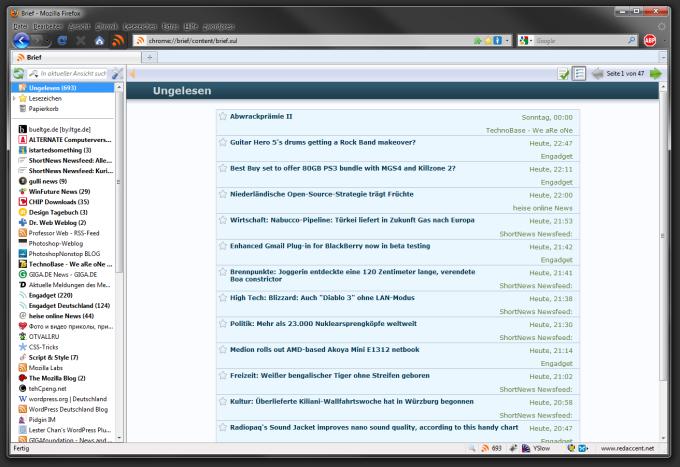Star the Best Buy PS3 bundle entry
The image size is (680, 467).
(223, 168)
